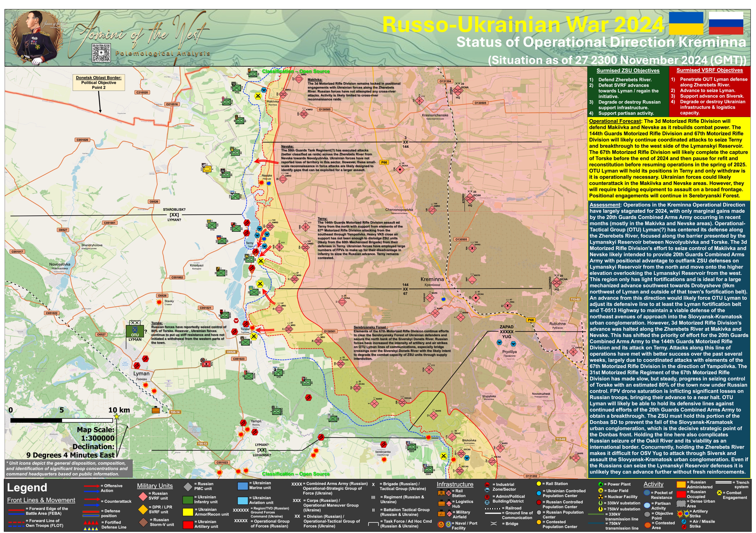Click the green OTU Lyman headquarters icon
This screenshot has height=533, width=756.
tap(135, 331)
